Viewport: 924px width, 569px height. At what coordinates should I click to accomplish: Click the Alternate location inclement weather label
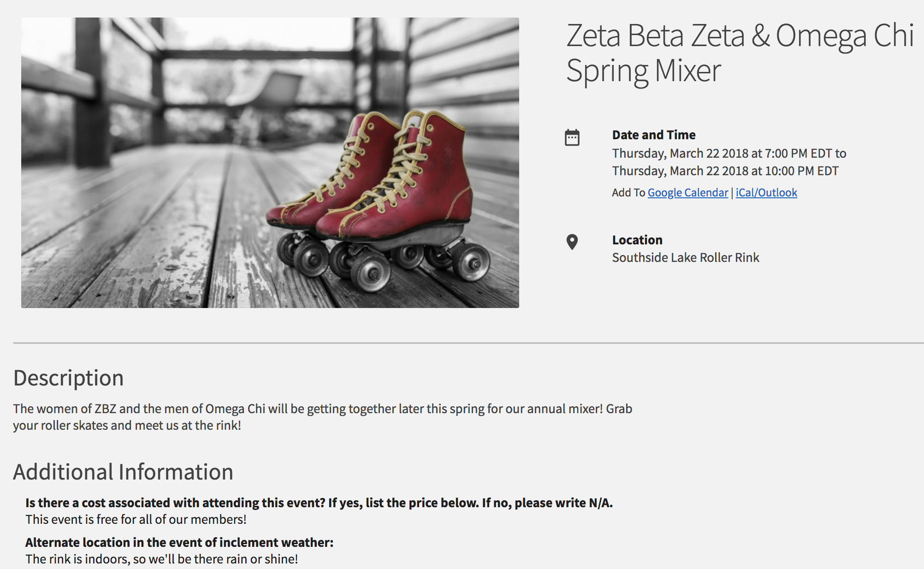[179, 542]
